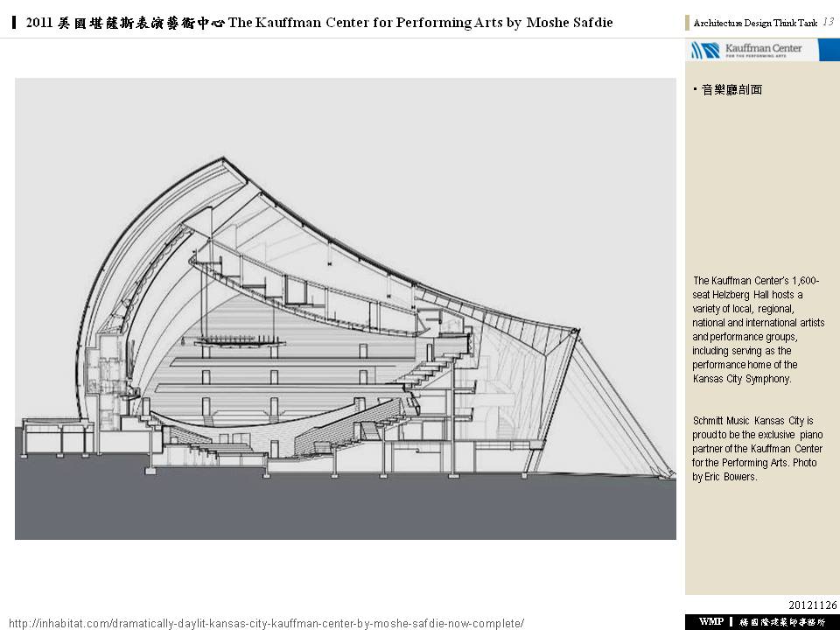The image size is (840, 630).
Task: Click the date stamp 20121126
Action: (812, 605)
